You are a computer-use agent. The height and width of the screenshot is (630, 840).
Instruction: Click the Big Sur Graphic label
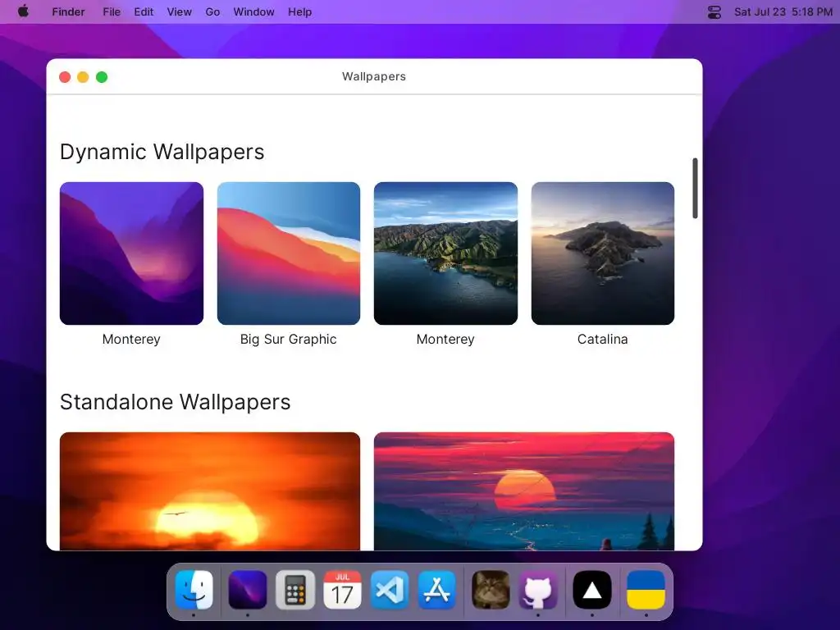[x=288, y=339]
